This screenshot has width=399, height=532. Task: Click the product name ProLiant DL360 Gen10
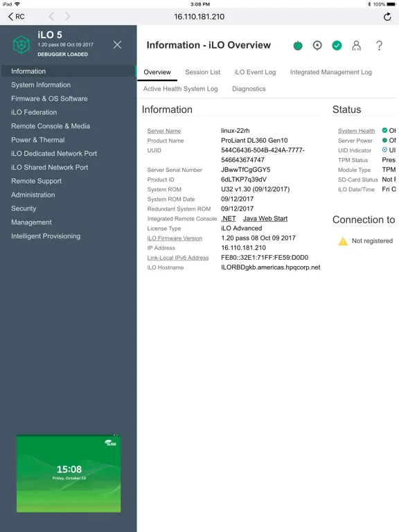(x=254, y=141)
